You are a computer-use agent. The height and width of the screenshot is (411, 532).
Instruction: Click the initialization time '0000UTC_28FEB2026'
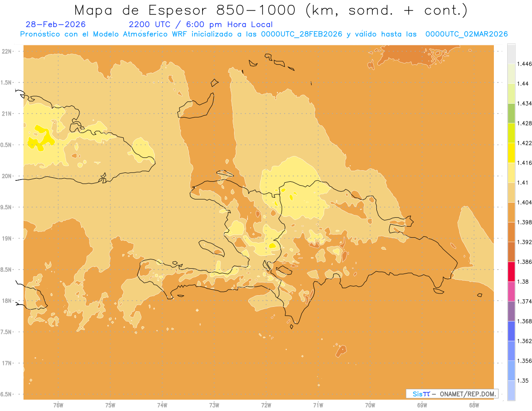click(x=301, y=34)
